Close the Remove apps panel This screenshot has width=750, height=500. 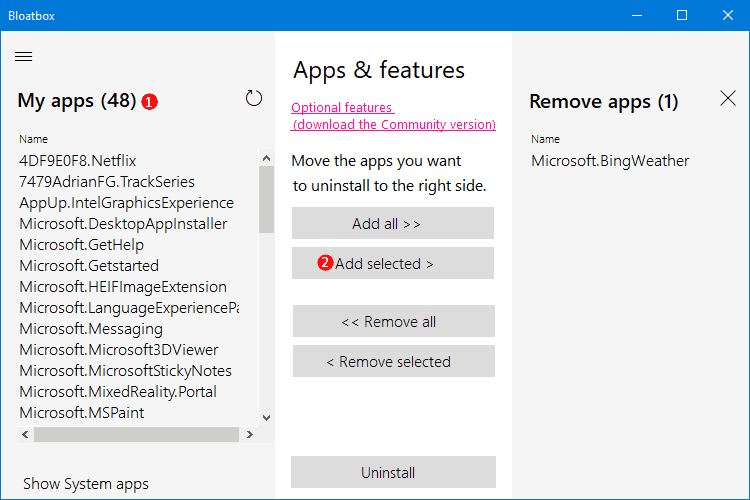pyautogui.click(x=728, y=99)
